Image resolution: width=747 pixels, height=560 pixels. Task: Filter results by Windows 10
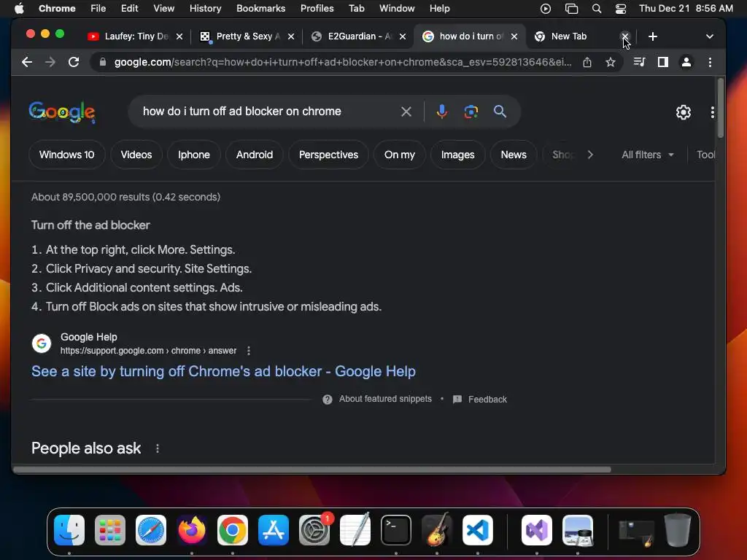pyautogui.click(x=66, y=155)
